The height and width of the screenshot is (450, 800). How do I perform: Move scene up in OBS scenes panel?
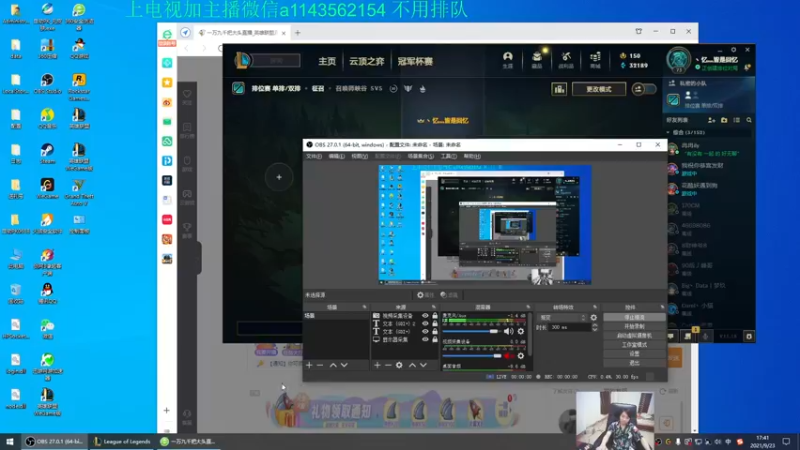pos(333,365)
